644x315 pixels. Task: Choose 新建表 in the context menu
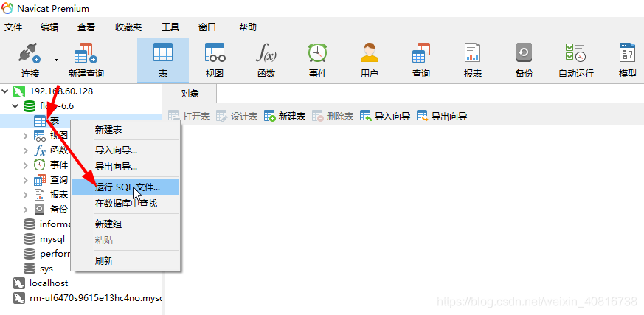(125, 130)
